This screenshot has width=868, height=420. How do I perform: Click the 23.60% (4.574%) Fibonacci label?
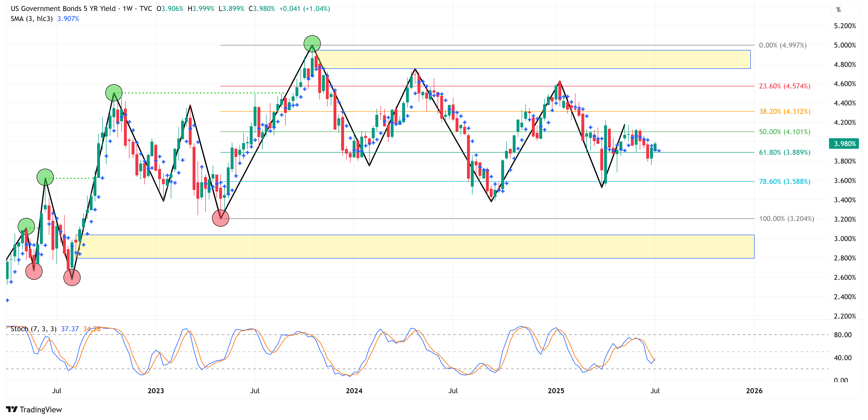[784, 86]
